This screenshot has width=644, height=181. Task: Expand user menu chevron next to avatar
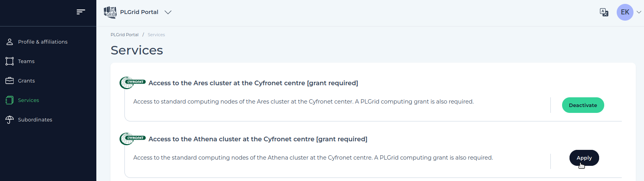pyautogui.click(x=639, y=12)
